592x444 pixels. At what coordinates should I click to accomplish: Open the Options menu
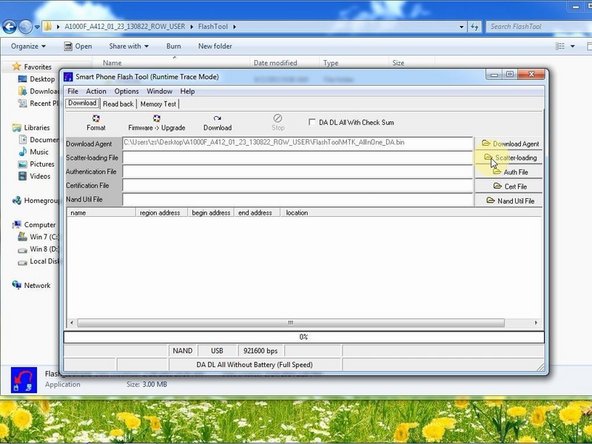[x=126, y=91]
